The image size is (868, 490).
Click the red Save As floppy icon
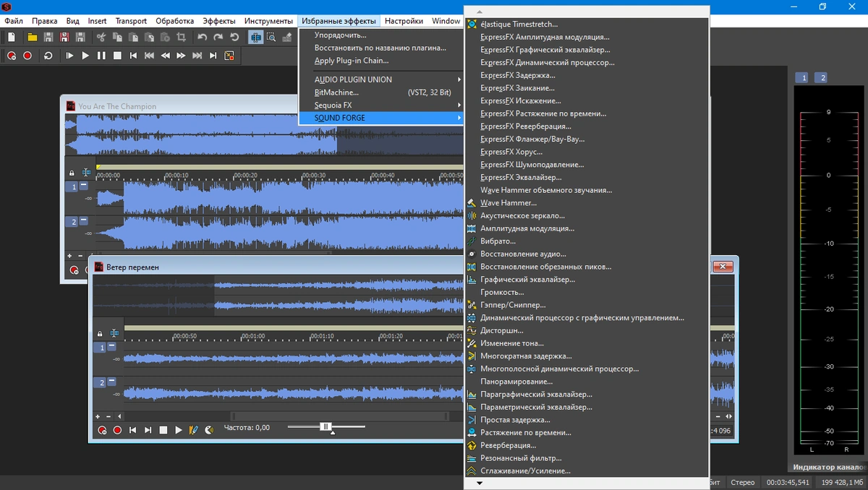[64, 37]
